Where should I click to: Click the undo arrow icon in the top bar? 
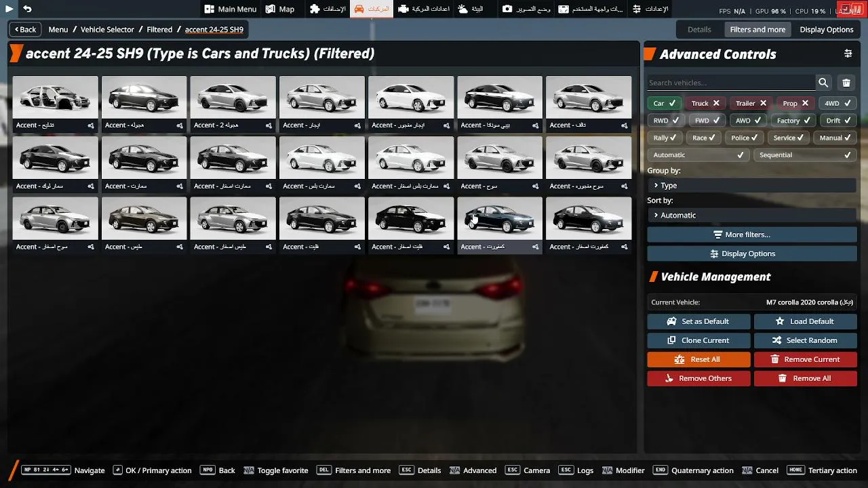(27, 9)
